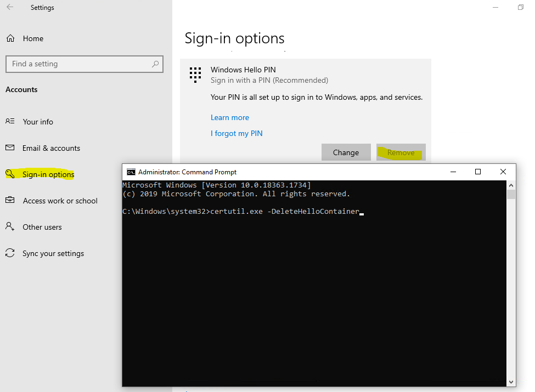Click the Sign-in options key icon
535x392 pixels.
[x=10, y=174]
